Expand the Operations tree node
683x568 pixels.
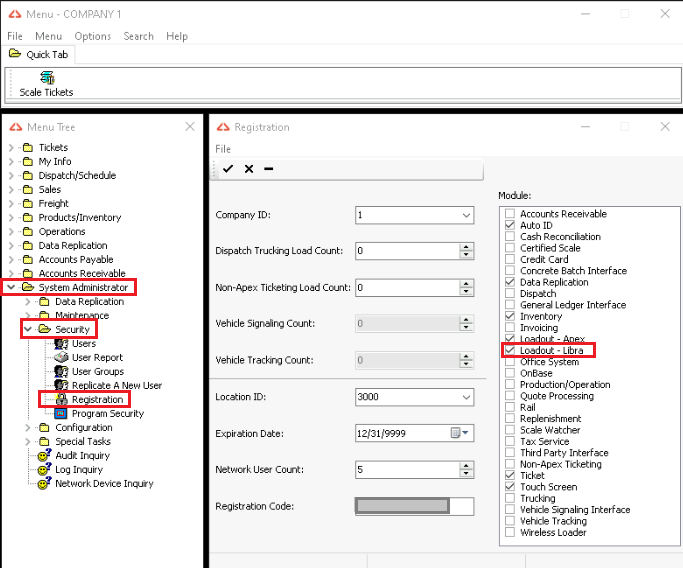[11, 231]
